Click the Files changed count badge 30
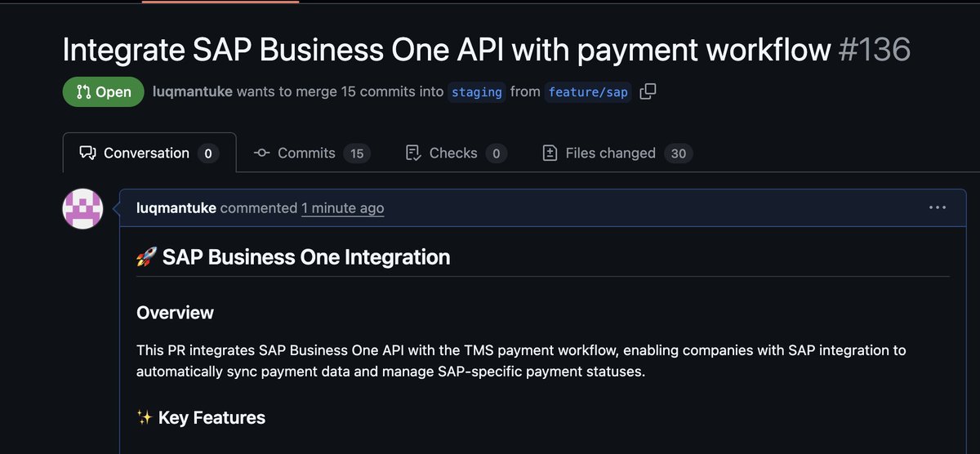Screen dimensions: 980x454 click(678, 153)
